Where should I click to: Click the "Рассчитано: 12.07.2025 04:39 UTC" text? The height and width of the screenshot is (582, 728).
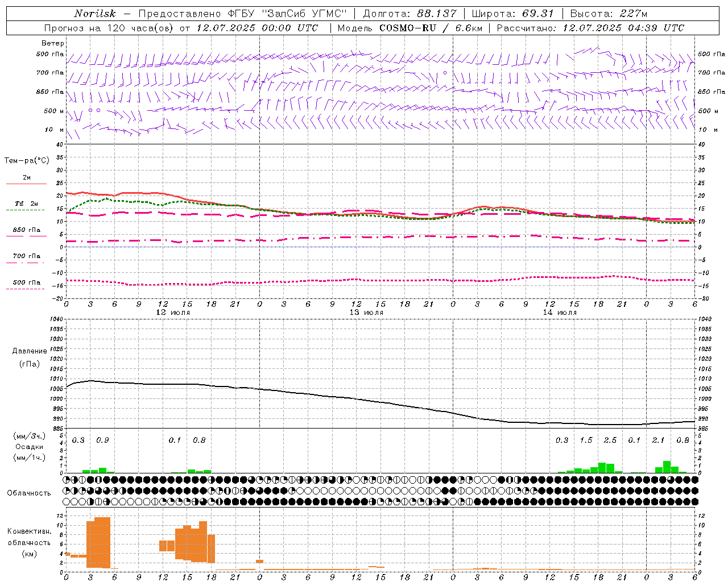[590, 28]
